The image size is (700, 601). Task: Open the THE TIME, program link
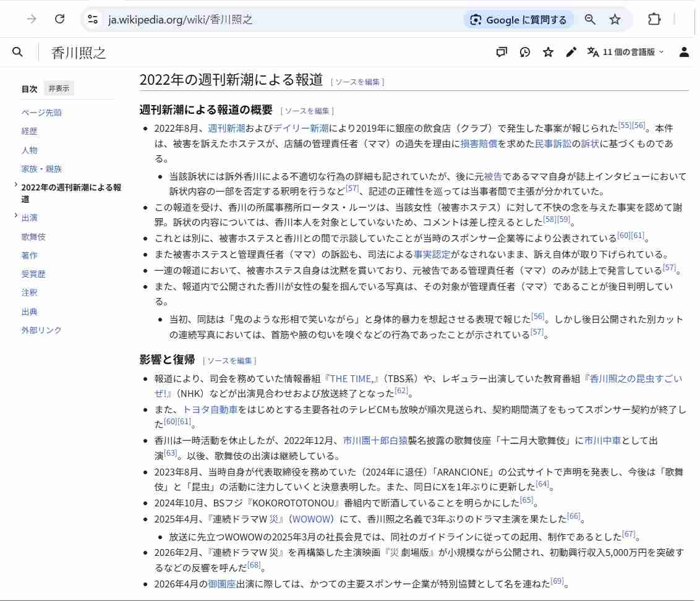pos(351,379)
